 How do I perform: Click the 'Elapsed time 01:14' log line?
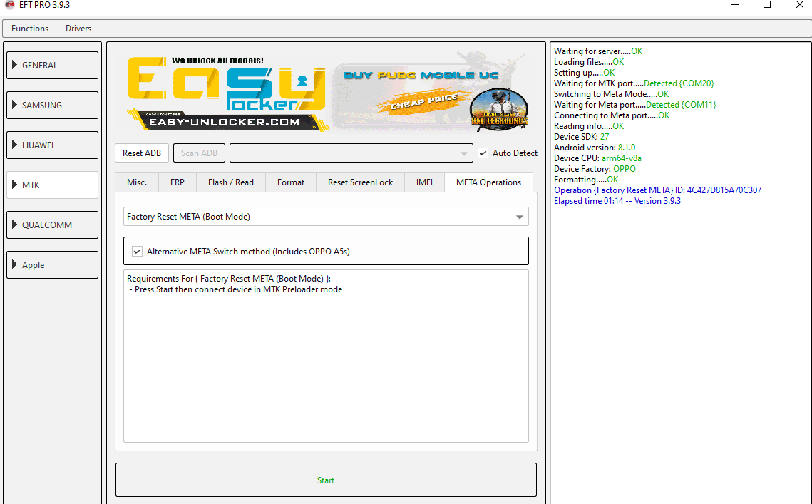617,201
